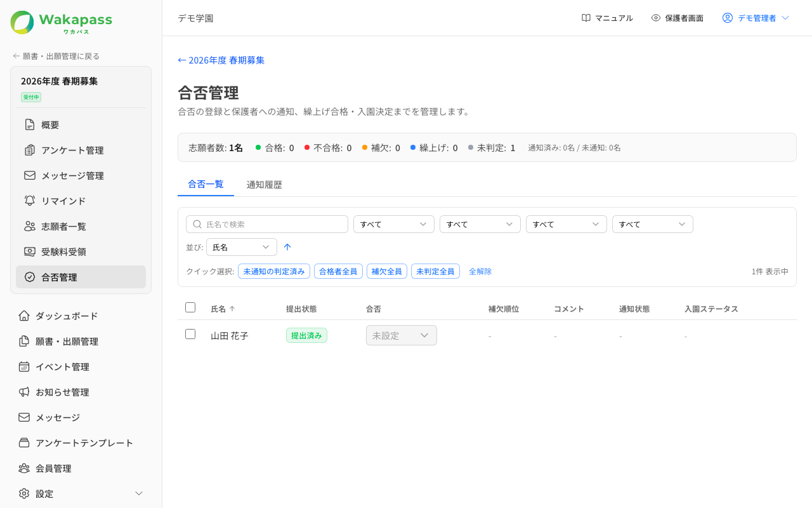Viewport: 812px width, 508px height.
Task: Open お知らせ管理 in the sidebar
Action: (81, 392)
